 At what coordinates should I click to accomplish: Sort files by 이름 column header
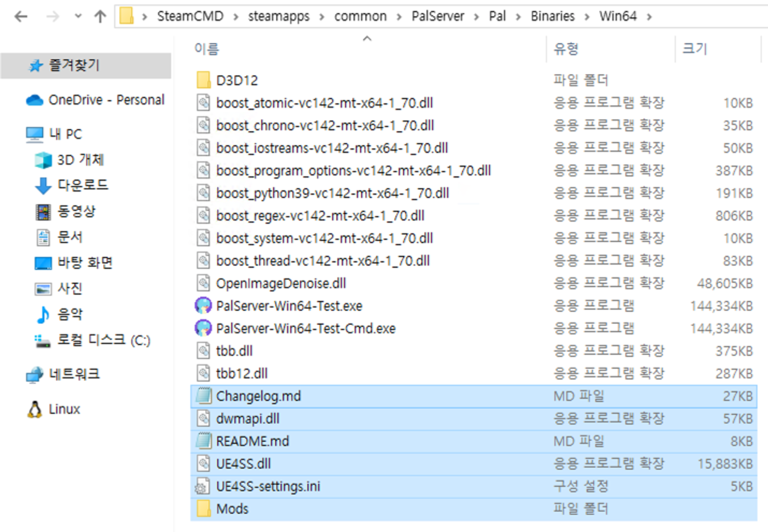click(207, 49)
